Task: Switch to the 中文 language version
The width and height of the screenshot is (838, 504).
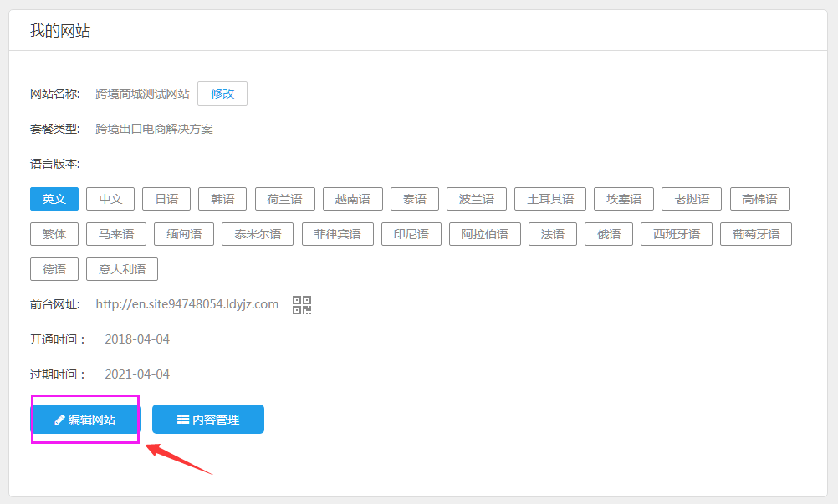Action: 110,199
